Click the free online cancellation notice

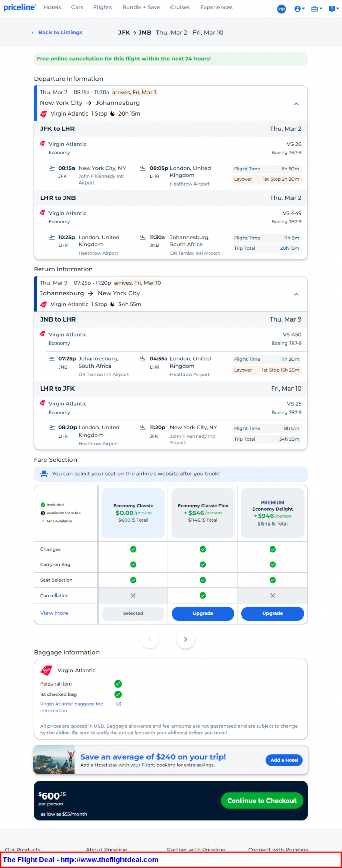(x=171, y=59)
